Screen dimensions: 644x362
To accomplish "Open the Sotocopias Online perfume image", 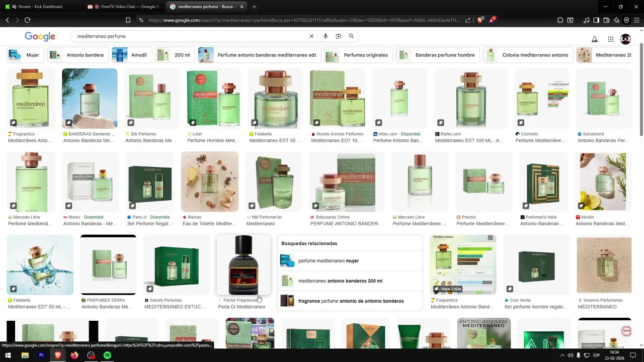I will [x=347, y=182].
